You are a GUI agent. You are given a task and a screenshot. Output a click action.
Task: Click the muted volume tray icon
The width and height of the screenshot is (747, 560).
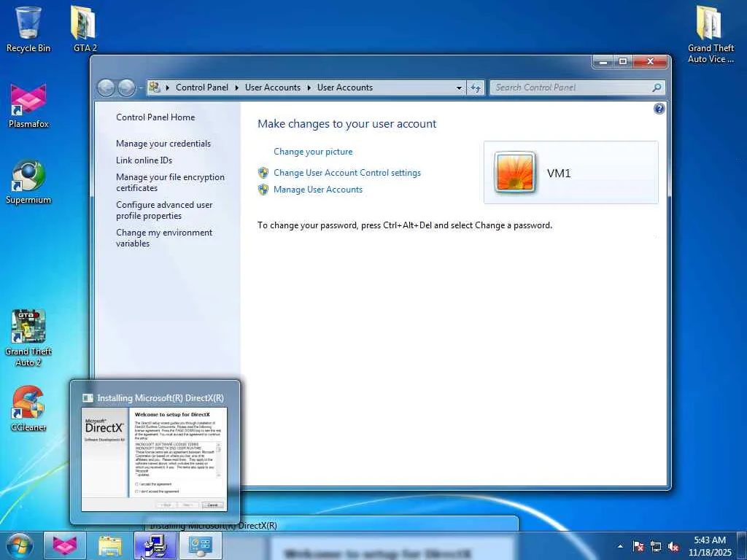click(673, 546)
